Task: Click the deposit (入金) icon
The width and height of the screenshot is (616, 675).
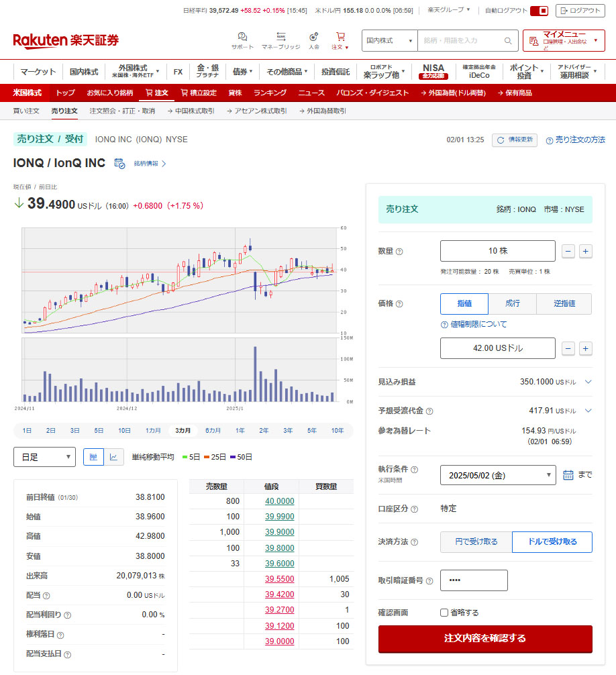Action: [313, 37]
